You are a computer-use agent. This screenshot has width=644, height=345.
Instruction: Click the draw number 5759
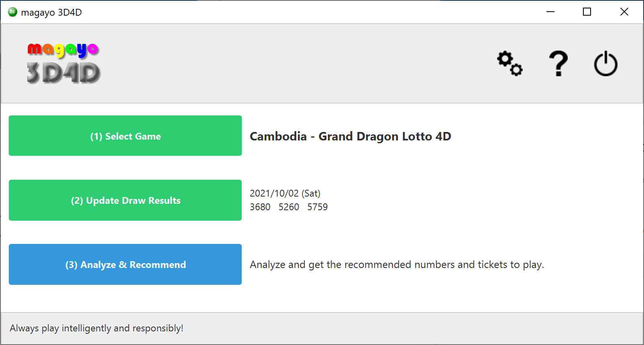(318, 207)
